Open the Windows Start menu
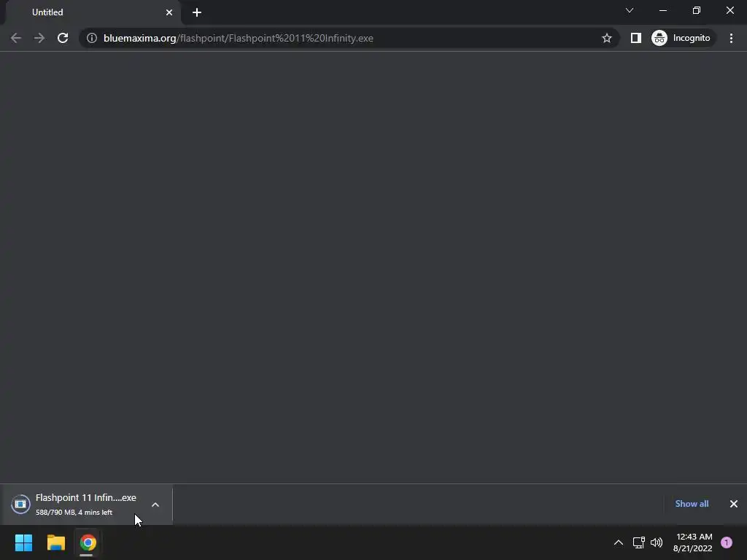The width and height of the screenshot is (747, 560). 23,542
